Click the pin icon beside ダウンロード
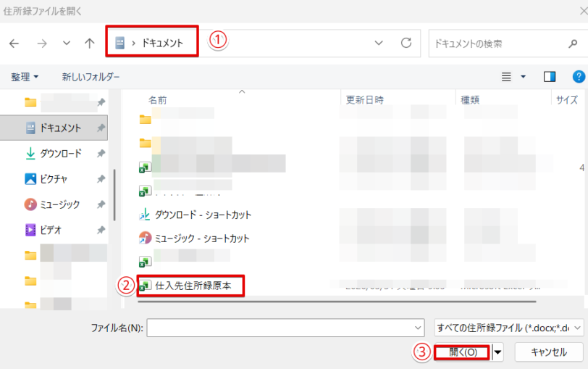588x369 pixels. click(x=101, y=154)
